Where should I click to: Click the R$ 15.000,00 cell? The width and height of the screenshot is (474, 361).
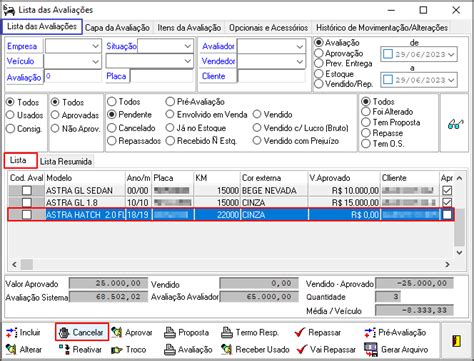click(344, 202)
